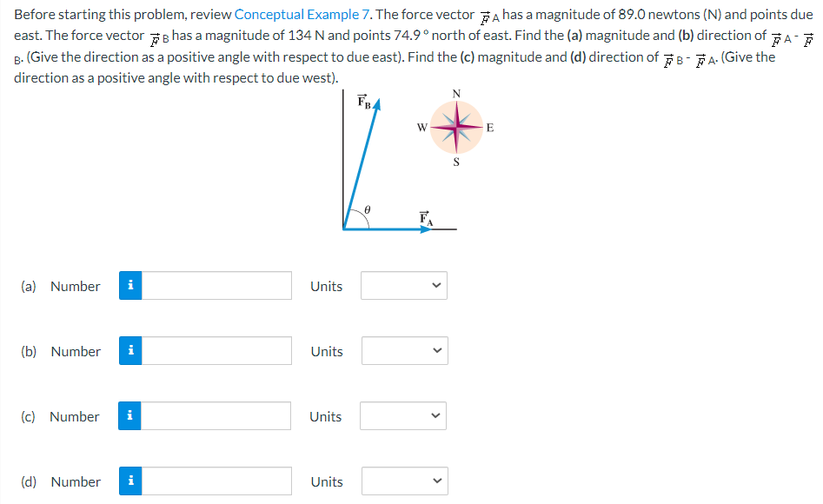The width and height of the screenshot is (823, 504).
Task: Click the N label on the compass
Action: 455,96
